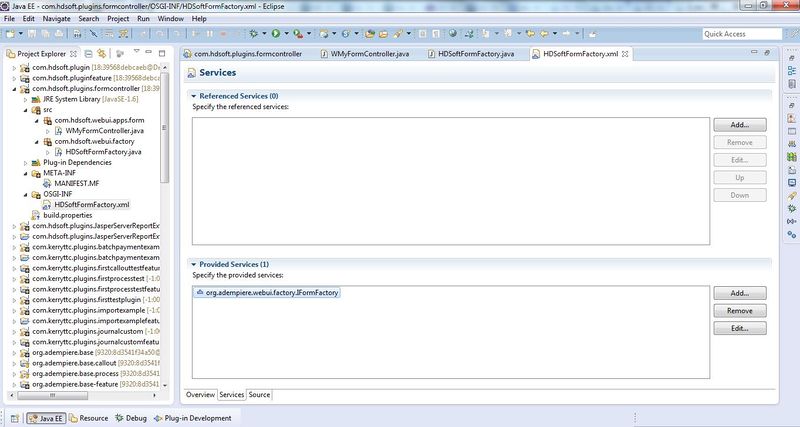This screenshot has height=427, width=800.
Task: Click the Debug perspective button
Action: 131,418
